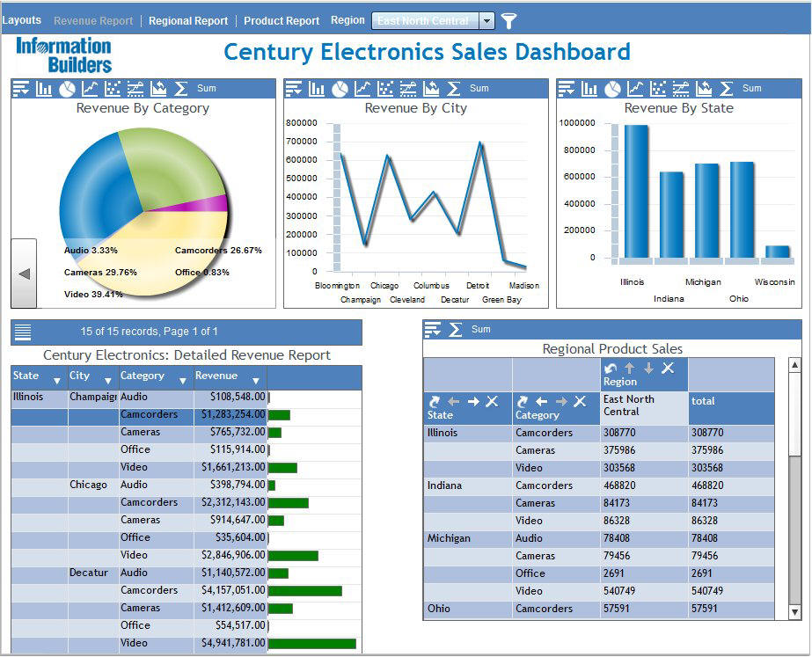Screen dimensions: 812x657
Task: Click the Revenue By City rollup chart icon
Action: tap(431, 89)
